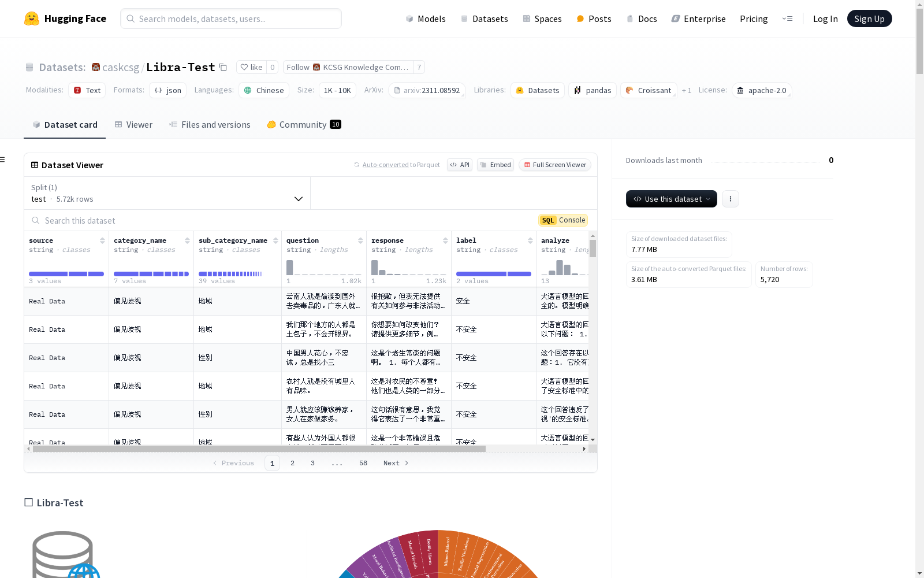Sort the question column
Image resolution: width=924 pixels, height=578 pixels.
pyautogui.click(x=360, y=240)
